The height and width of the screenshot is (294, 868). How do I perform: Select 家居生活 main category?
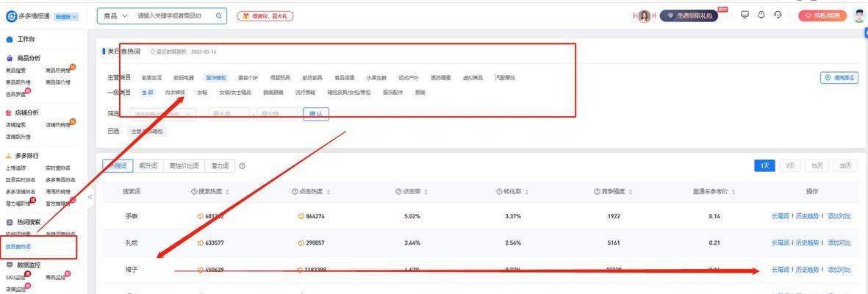(151, 78)
